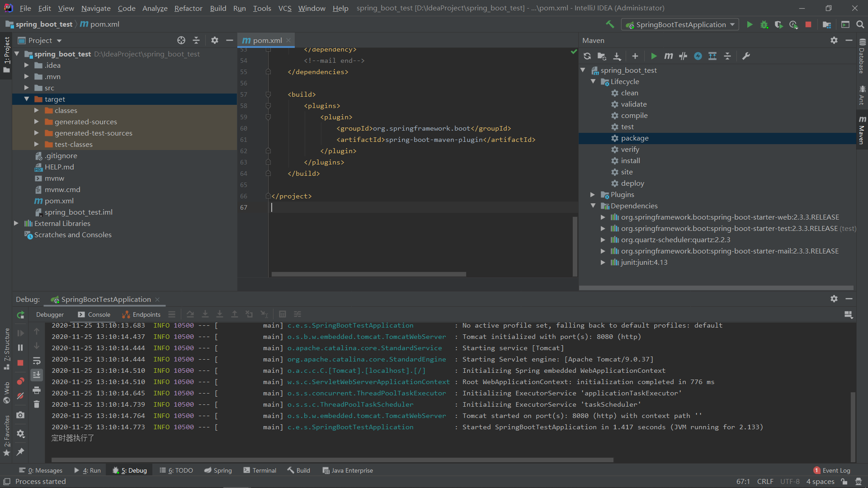
Task: Click Clear All trash icon in console
Action: (37, 404)
